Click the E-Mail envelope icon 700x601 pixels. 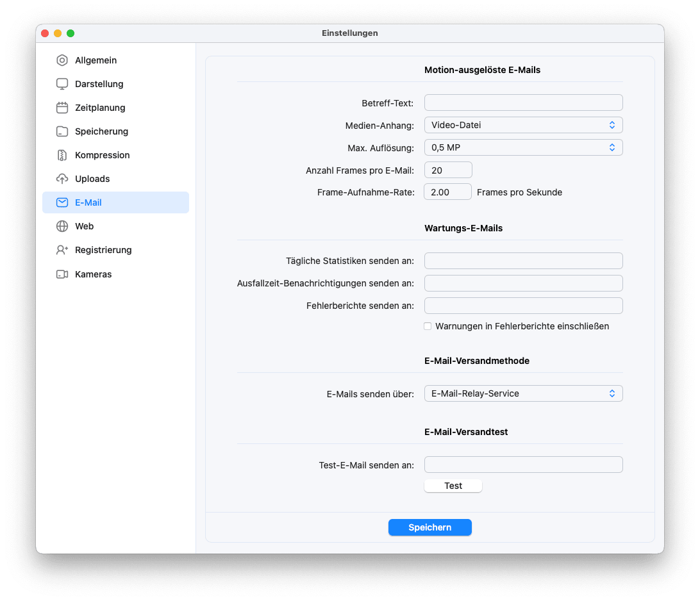(62, 202)
